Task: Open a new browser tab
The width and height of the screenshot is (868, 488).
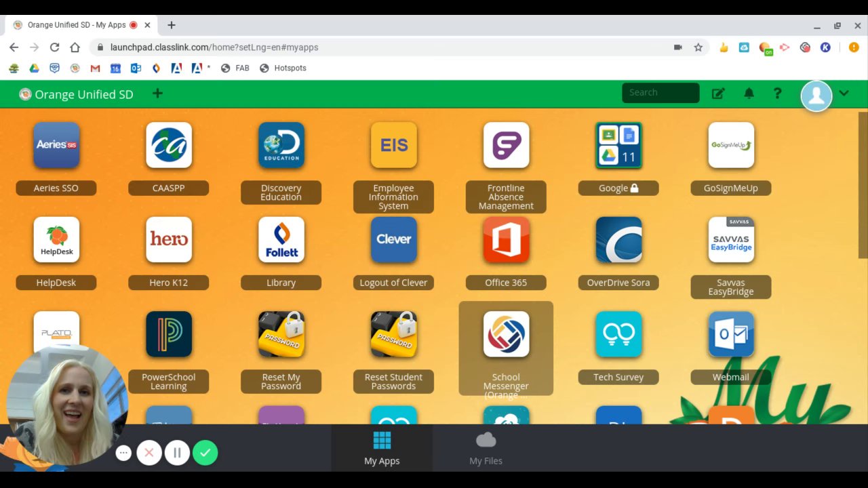Action: (x=172, y=25)
